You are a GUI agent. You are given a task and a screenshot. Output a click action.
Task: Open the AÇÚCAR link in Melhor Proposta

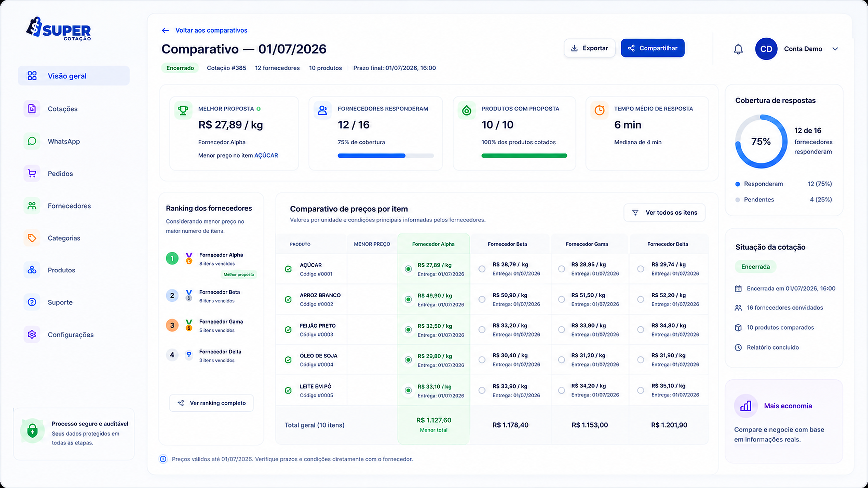pyautogui.click(x=266, y=155)
